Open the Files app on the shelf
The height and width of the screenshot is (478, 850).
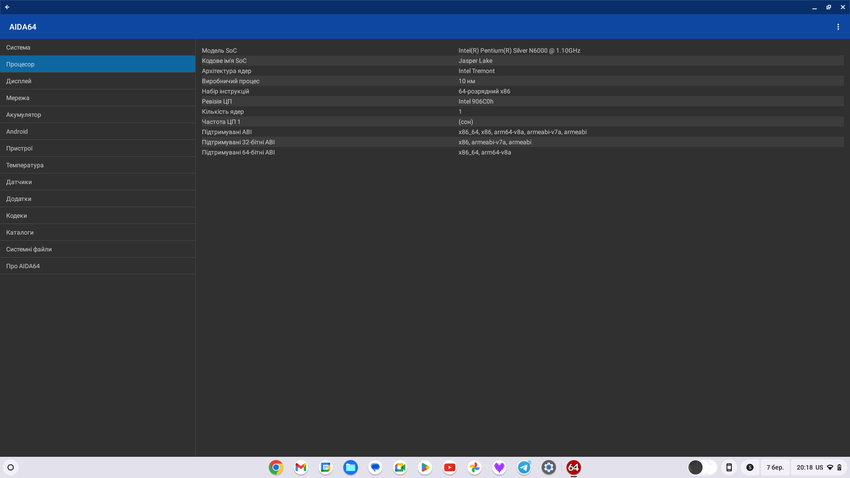pyautogui.click(x=350, y=467)
